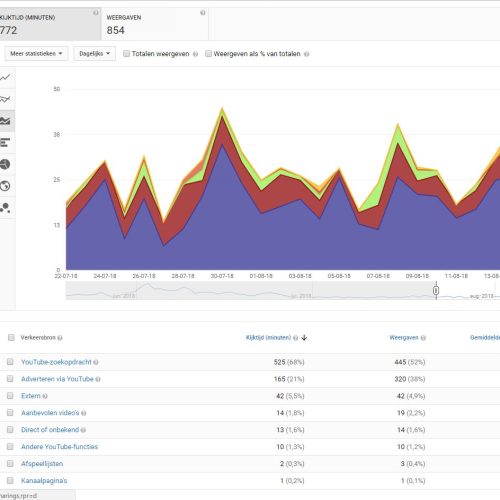Select the multi-line chart view icon

click(x=5, y=99)
